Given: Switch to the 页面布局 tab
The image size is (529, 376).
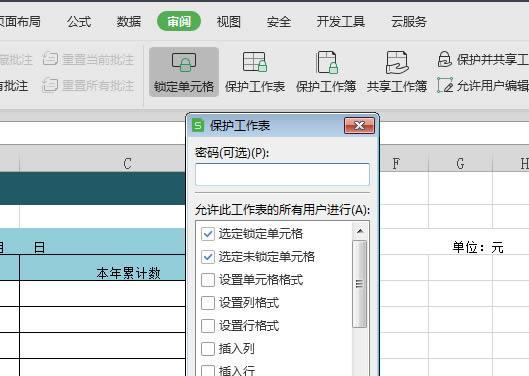Looking at the screenshot, I should coord(20,22).
